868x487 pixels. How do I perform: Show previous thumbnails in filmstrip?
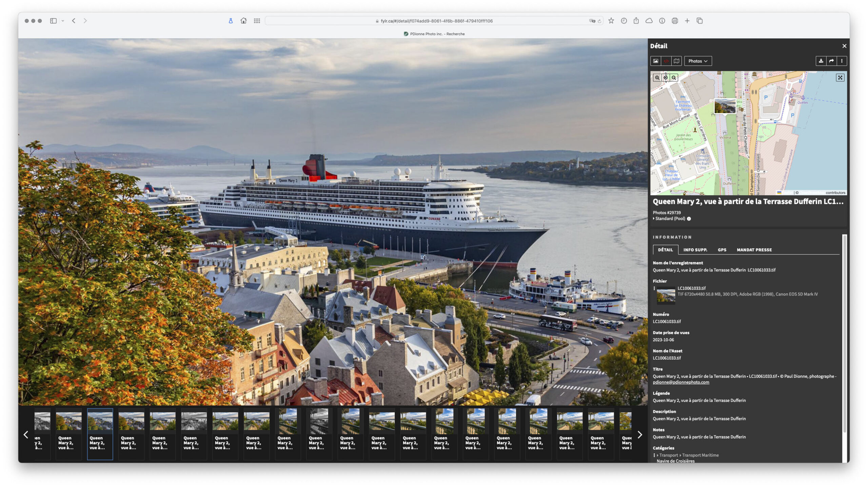(x=26, y=435)
